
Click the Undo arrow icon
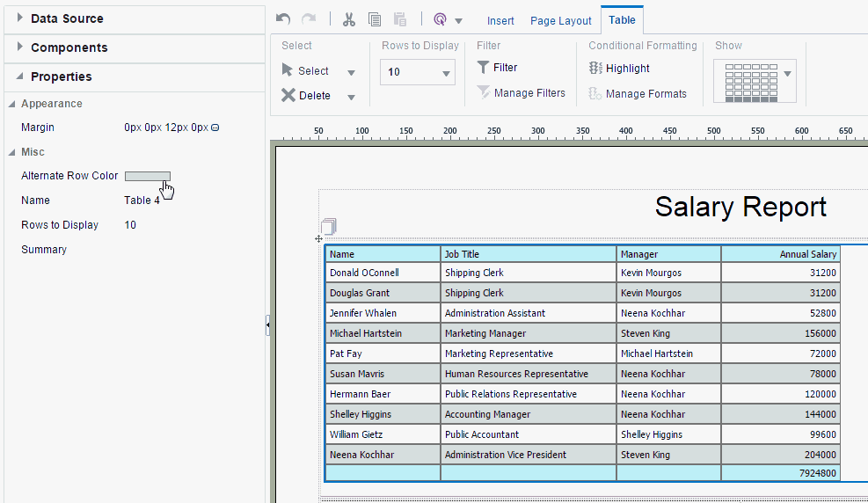click(x=282, y=19)
